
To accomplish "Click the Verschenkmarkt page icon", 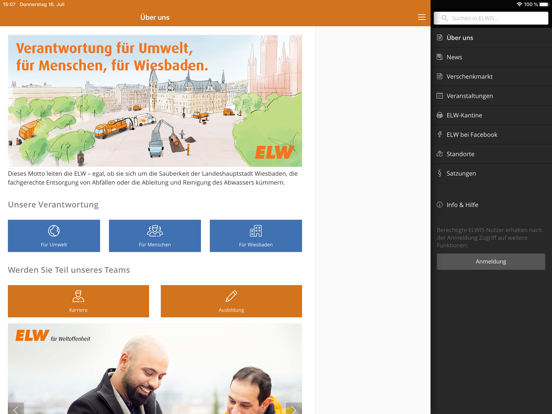I will (x=439, y=76).
